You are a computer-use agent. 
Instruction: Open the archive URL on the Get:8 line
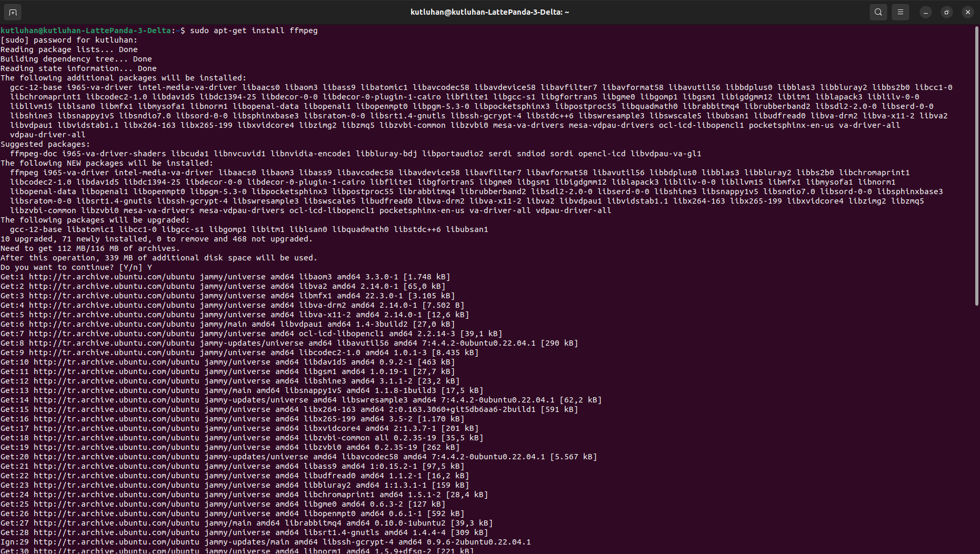coord(112,343)
